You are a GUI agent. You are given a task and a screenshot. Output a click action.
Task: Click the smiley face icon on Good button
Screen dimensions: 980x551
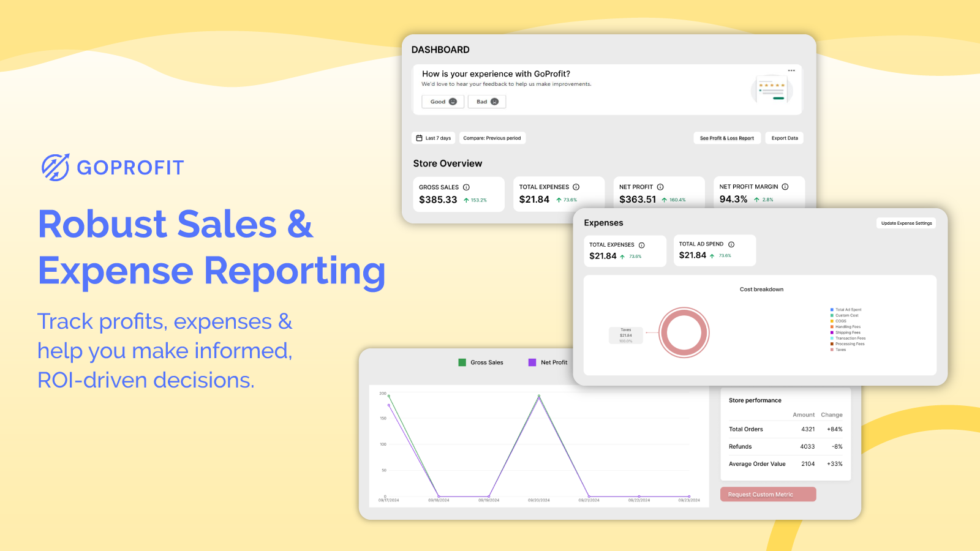point(453,102)
